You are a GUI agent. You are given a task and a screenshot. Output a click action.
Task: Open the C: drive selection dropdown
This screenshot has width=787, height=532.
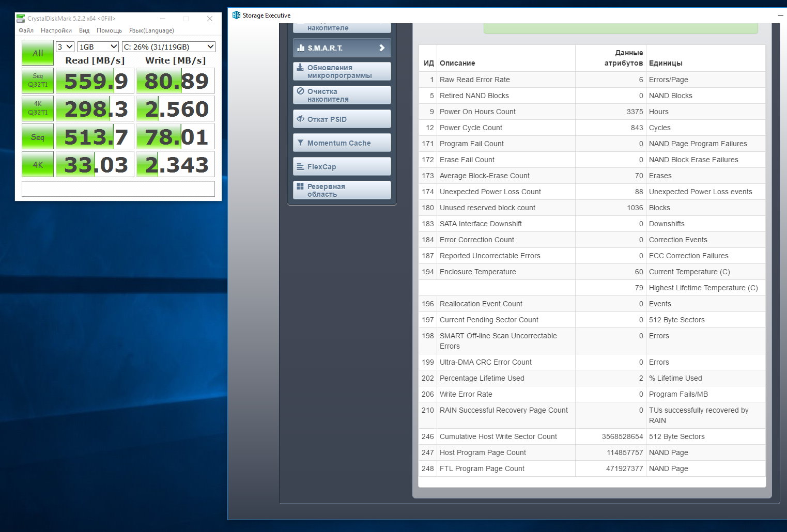[x=168, y=46]
